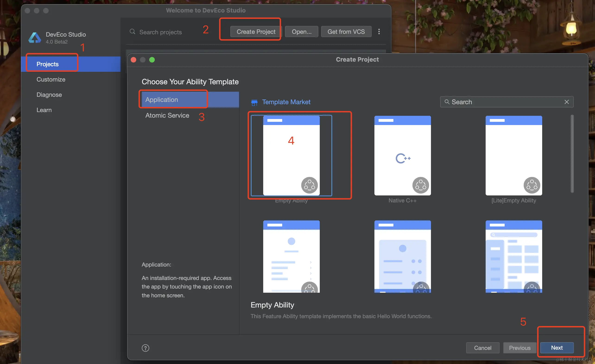Select the Empty Ability template
The height and width of the screenshot is (364, 595).
291,156
